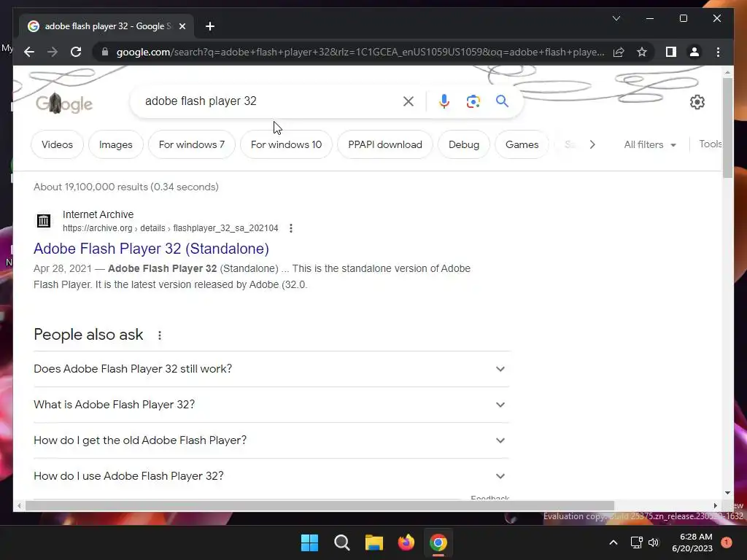Click the archive.org URL breadcrumb
This screenshot has height=560, width=747.
pyautogui.click(x=170, y=228)
